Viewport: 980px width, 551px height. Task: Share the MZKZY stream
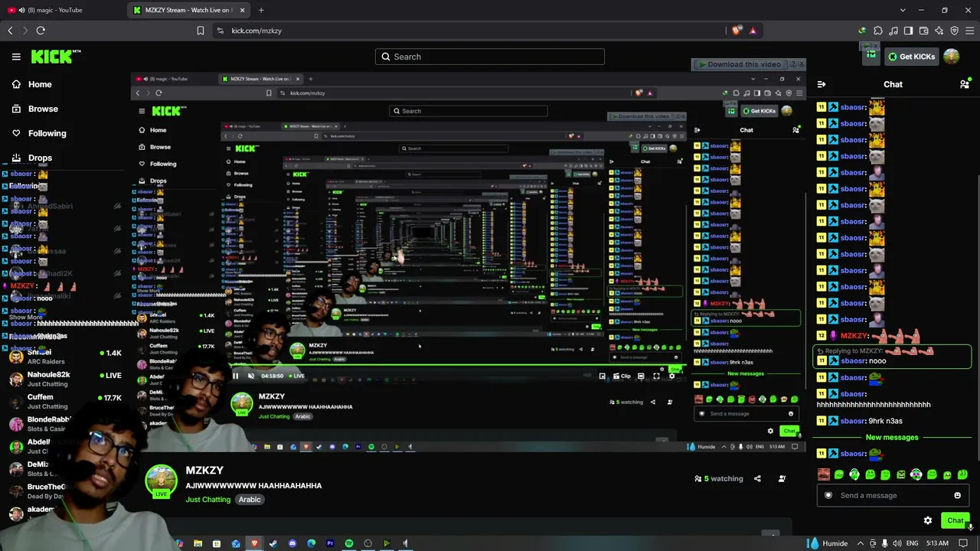click(757, 479)
